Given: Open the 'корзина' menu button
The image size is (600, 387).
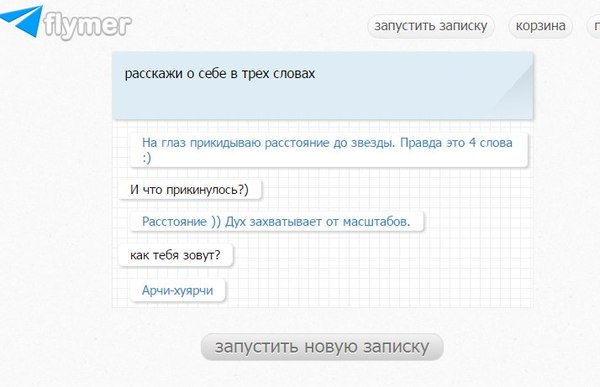Looking at the screenshot, I should click(540, 26).
